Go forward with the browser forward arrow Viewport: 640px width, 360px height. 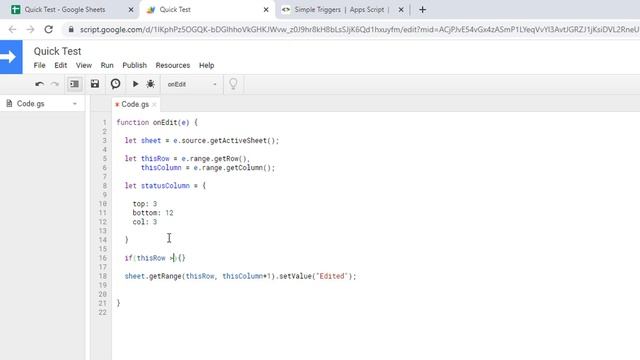click(30, 29)
